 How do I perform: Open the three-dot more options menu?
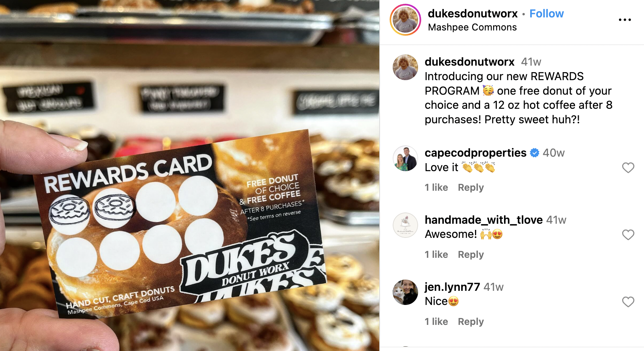click(x=625, y=20)
